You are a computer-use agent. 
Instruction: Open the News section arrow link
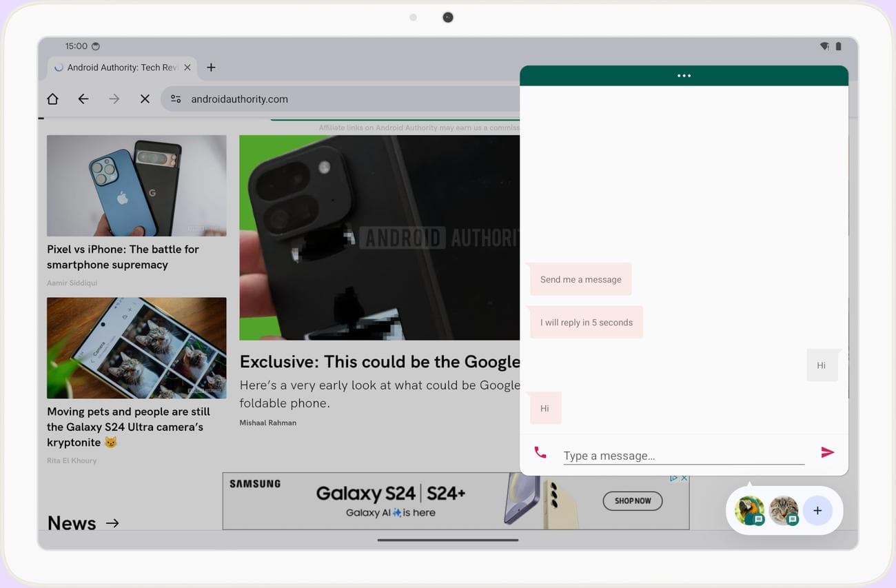pyautogui.click(x=112, y=524)
